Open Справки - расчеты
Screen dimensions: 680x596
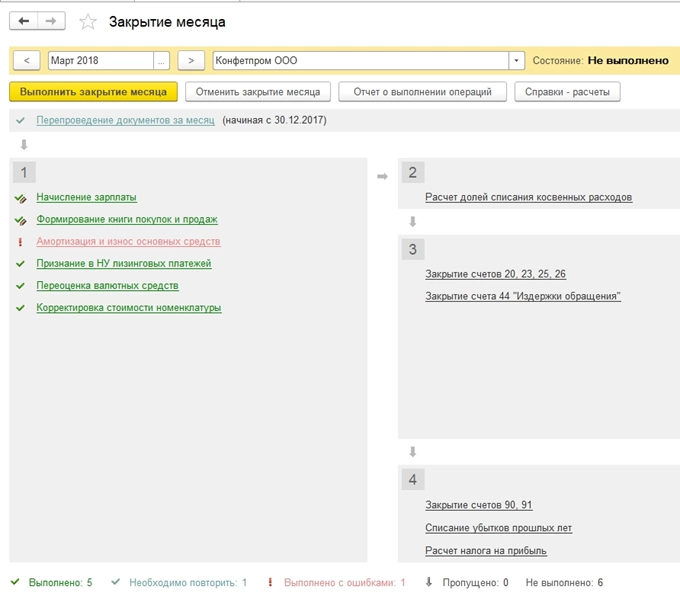click(567, 92)
